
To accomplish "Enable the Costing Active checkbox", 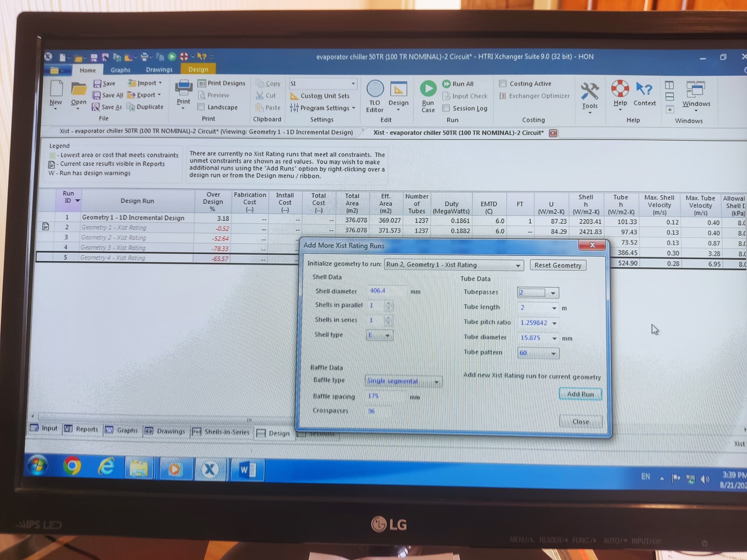I will [503, 84].
